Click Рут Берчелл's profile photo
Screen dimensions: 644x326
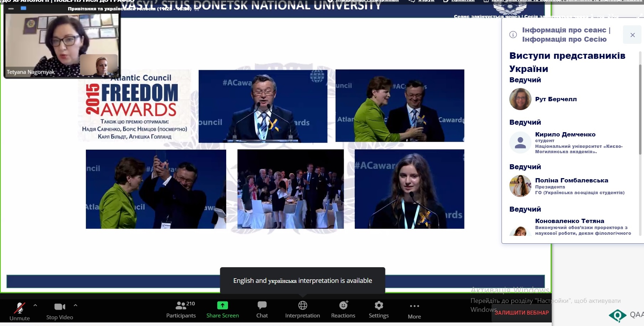520,99
